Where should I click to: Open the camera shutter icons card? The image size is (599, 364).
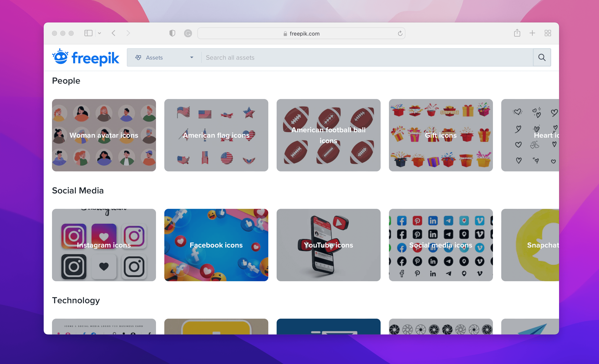pos(441,327)
